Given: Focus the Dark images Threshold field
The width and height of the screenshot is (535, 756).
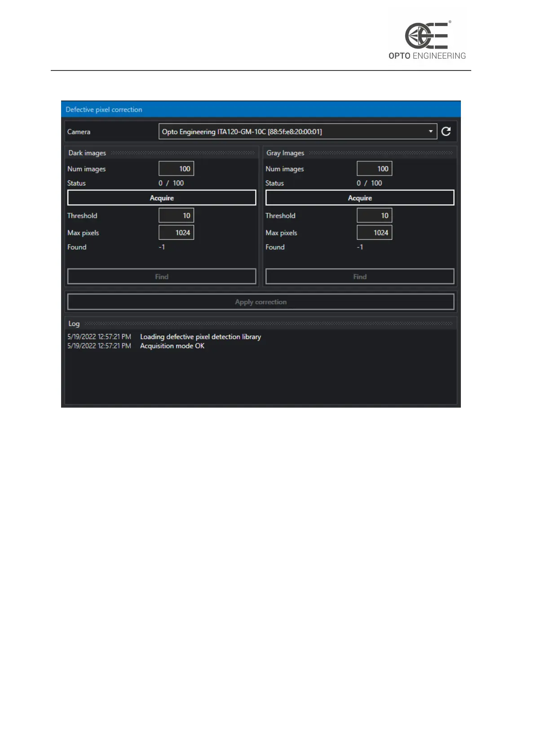Looking at the screenshot, I should click(176, 215).
